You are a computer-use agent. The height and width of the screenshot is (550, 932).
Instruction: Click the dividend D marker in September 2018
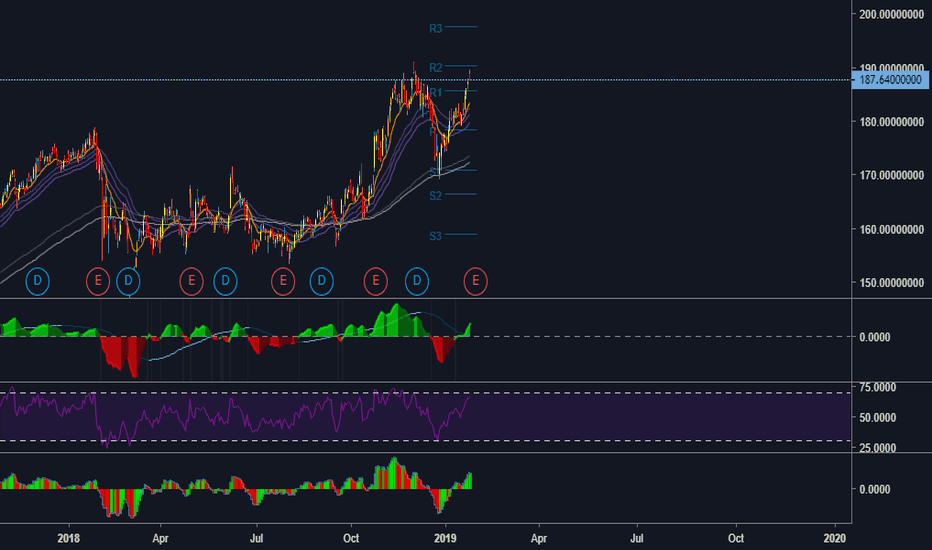click(x=322, y=281)
